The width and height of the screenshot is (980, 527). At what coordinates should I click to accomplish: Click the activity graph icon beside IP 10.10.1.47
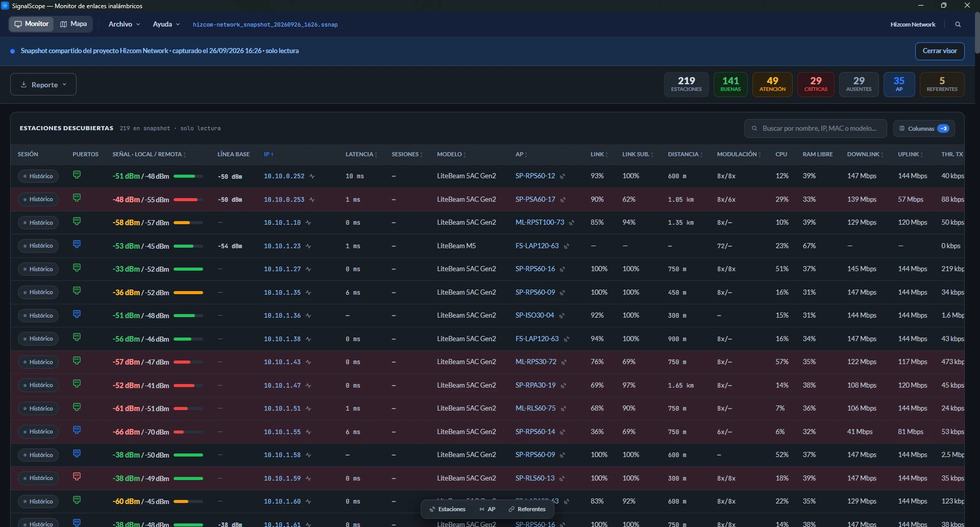click(x=308, y=386)
